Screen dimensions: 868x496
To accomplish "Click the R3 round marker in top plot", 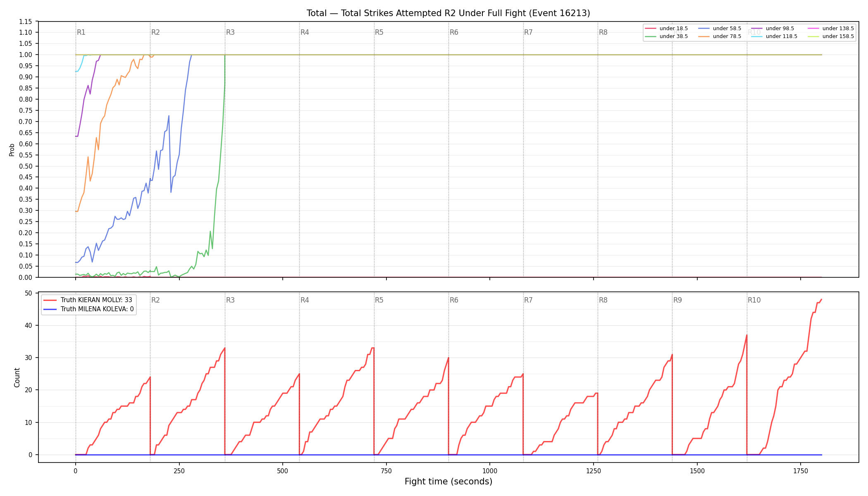I will coord(230,32).
